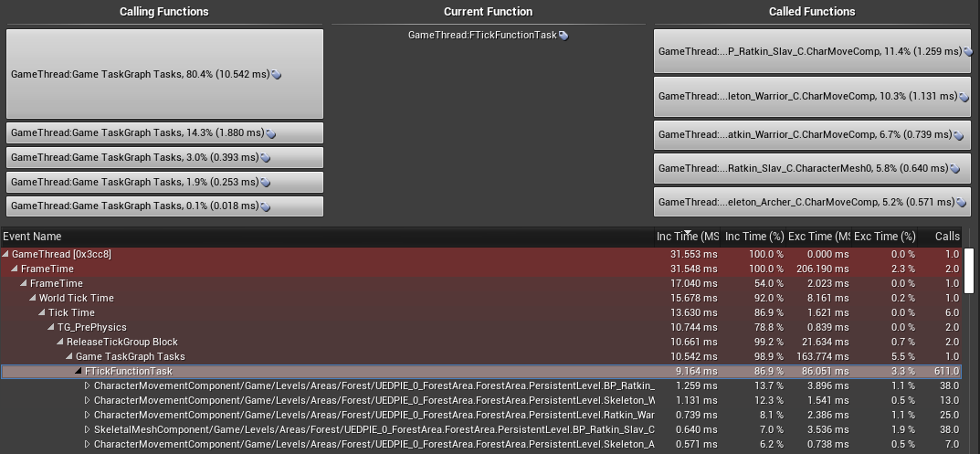
Task: Click icon on Ratkin_Slav CharMoveComp 11.4% button
Action: pyautogui.click(x=968, y=52)
